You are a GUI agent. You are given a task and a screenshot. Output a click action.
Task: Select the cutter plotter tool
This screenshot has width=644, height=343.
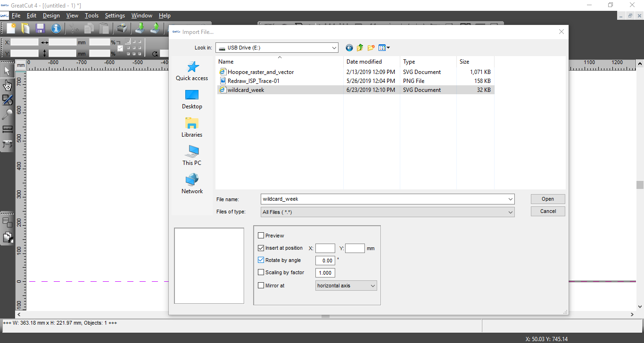[x=7, y=143]
